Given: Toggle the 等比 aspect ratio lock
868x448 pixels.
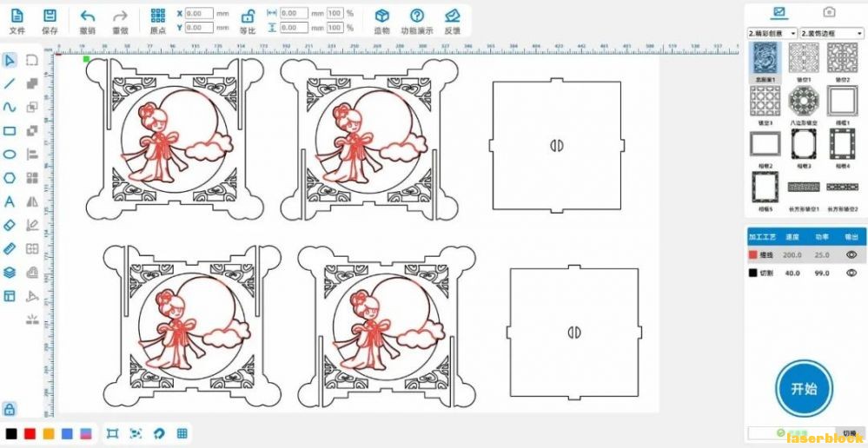Looking at the screenshot, I should coord(248,16).
